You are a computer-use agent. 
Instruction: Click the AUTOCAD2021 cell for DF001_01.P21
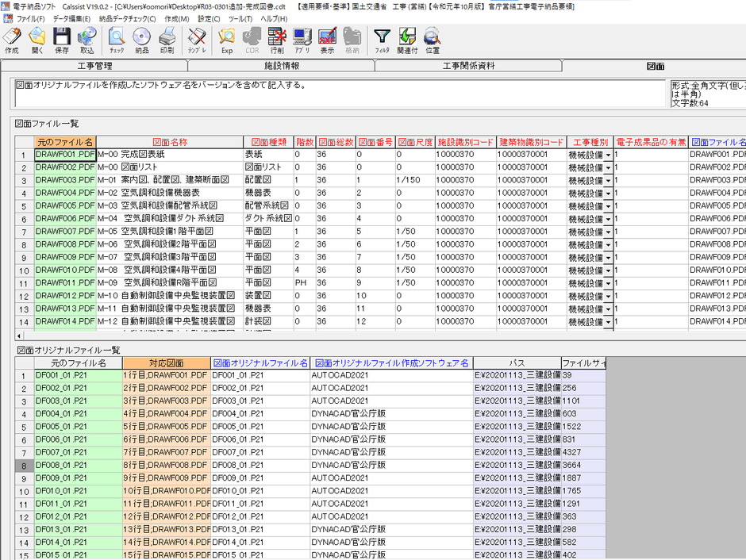pos(391,376)
